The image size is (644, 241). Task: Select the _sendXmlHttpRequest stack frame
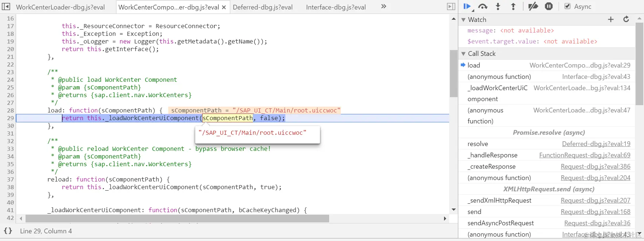tap(547, 200)
